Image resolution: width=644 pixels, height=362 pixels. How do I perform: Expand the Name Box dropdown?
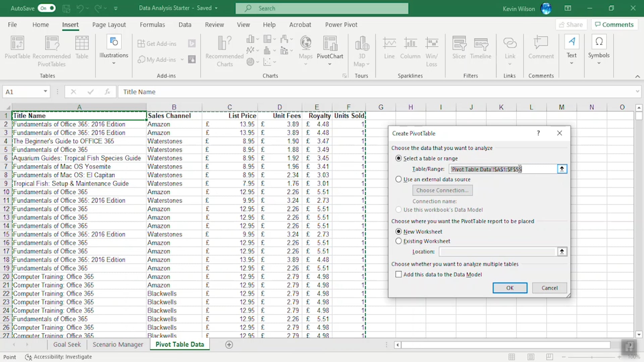click(x=46, y=92)
